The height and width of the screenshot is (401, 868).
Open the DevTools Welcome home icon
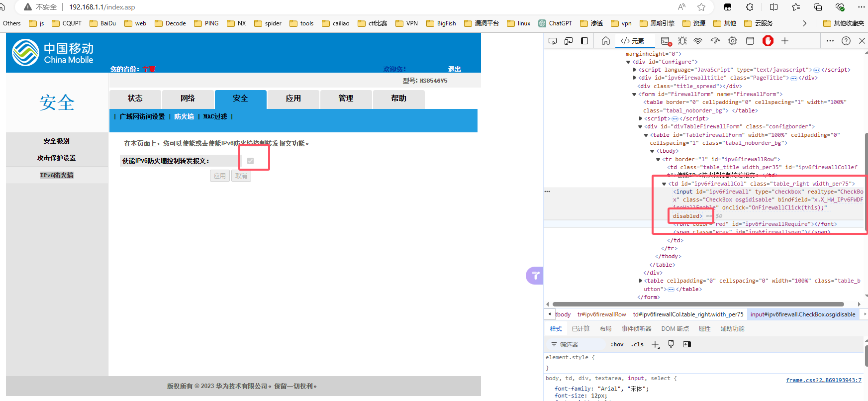[605, 41]
